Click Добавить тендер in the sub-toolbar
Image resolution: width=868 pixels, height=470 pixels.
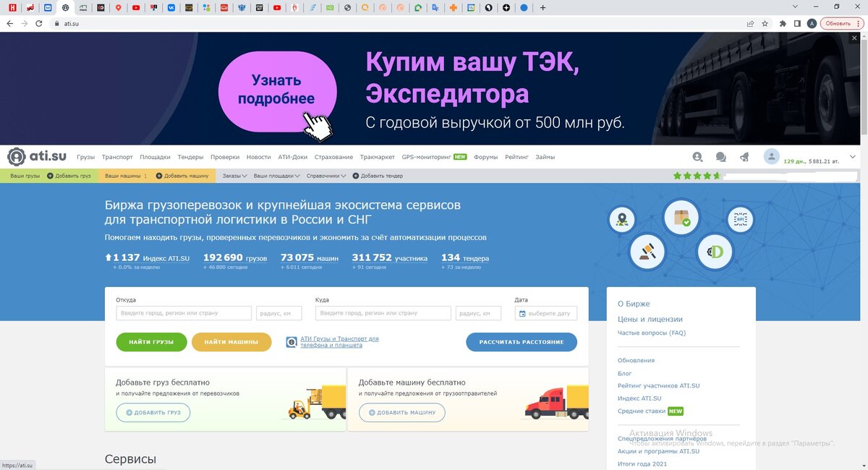pos(377,176)
